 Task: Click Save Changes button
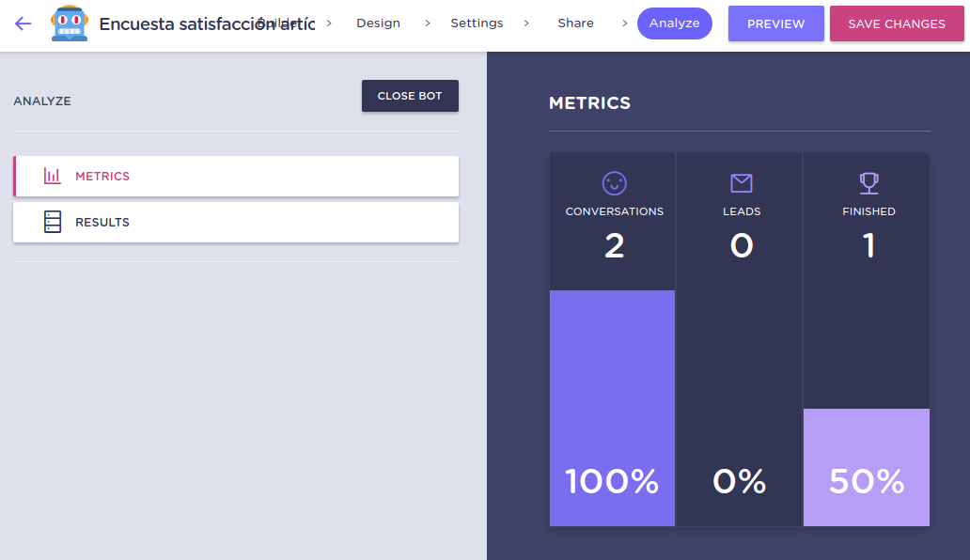point(897,23)
